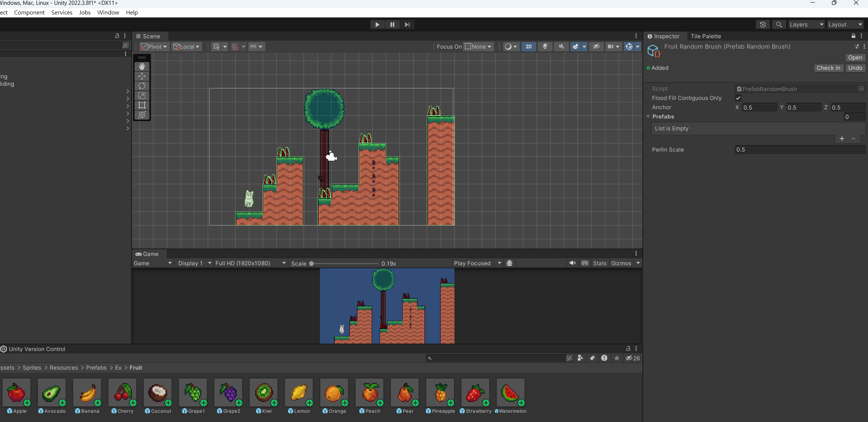Screen dimensions: 868x422
Task: Open the Undo History icon
Action: coord(762,25)
